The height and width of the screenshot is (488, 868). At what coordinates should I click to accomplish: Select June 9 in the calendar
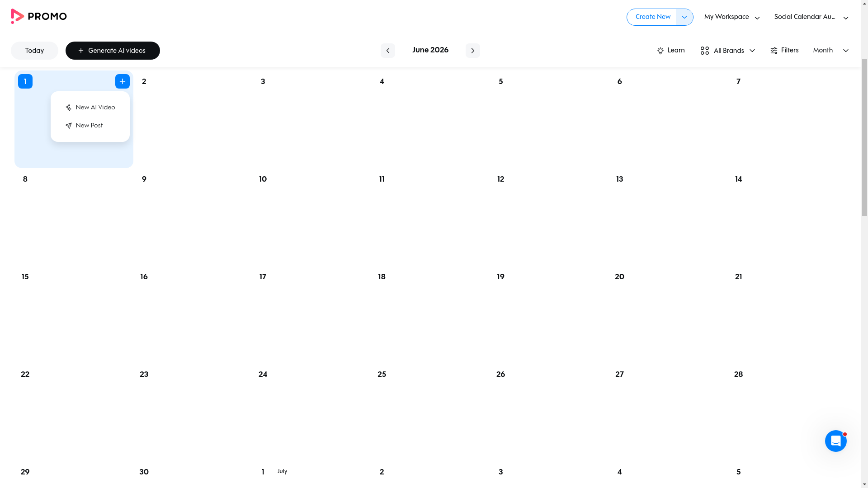(144, 179)
